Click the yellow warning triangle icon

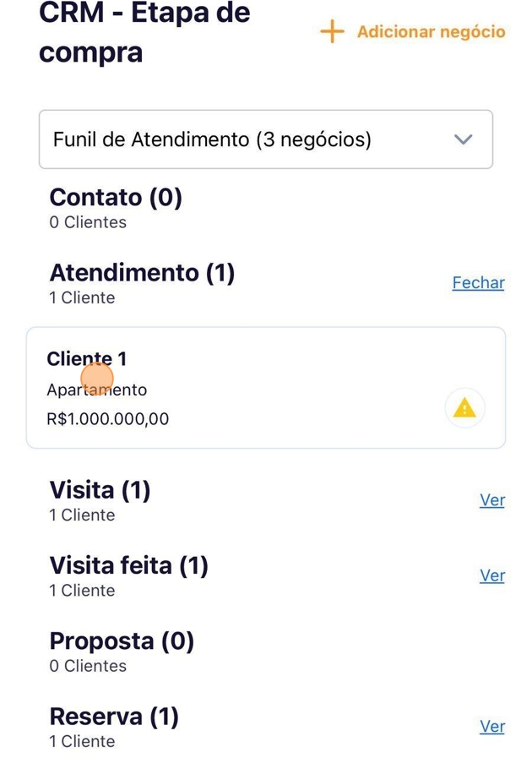(464, 409)
